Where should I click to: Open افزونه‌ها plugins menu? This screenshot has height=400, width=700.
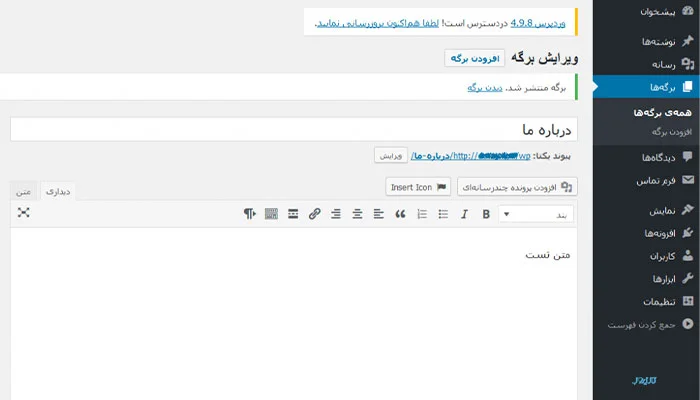646,233
